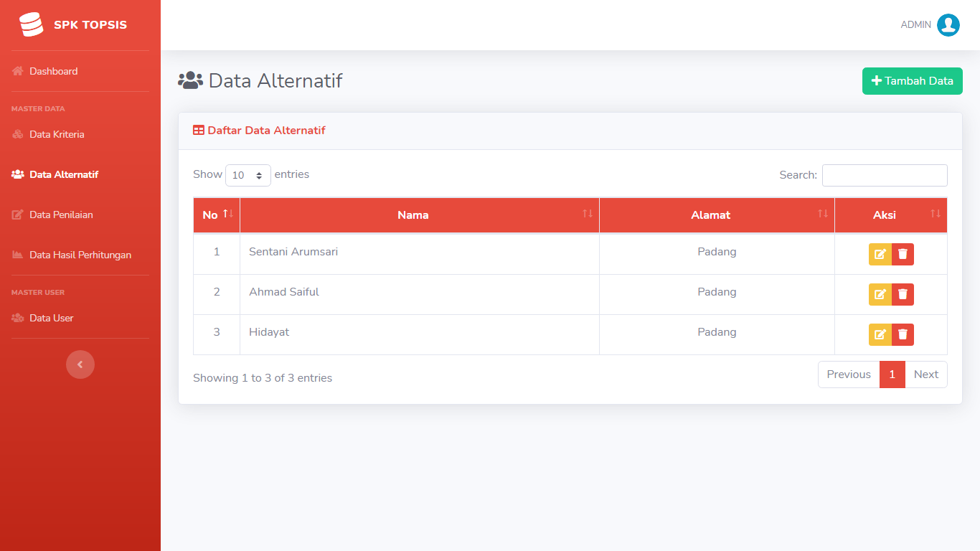Click the Showing 1 to 3 of 3 entries text
Image resolution: width=980 pixels, height=551 pixels.
click(263, 378)
